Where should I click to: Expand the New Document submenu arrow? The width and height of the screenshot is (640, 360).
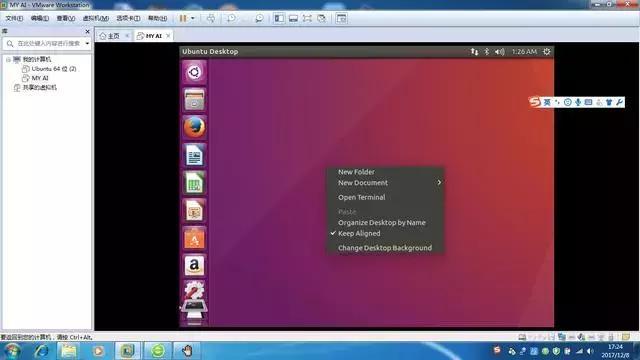[439, 182]
